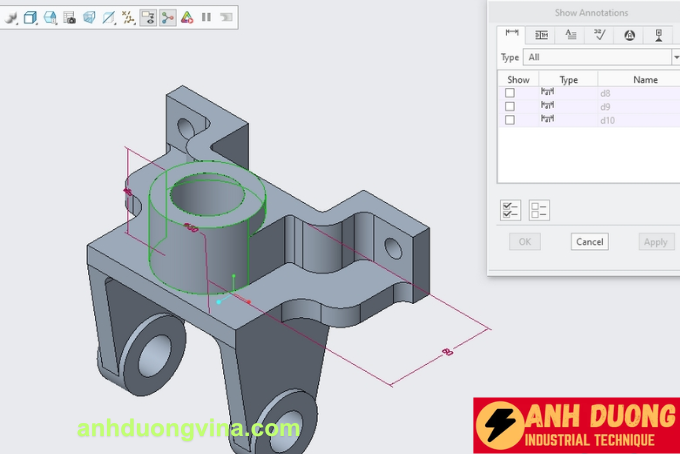The height and width of the screenshot is (454, 680).
Task: Switch to the datums tab
Action: coord(659,35)
